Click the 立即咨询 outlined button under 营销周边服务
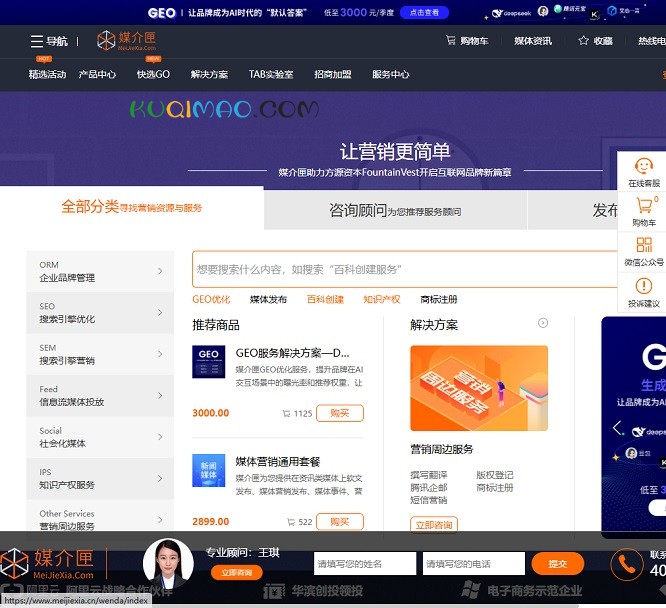The height and width of the screenshot is (608, 666). pyautogui.click(x=434, y=525)
